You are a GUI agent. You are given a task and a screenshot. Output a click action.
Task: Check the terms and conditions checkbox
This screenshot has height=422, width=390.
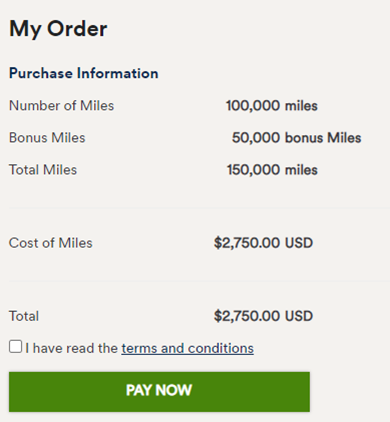click(x=15, y=347)
